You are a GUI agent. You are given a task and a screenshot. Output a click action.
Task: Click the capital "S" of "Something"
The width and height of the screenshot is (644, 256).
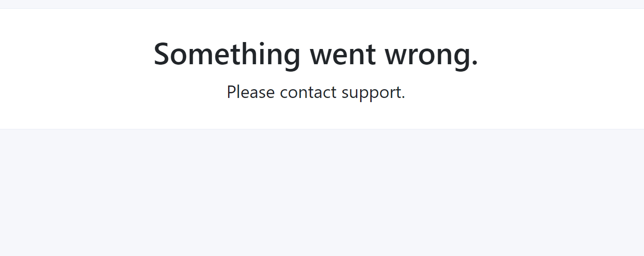163,54
